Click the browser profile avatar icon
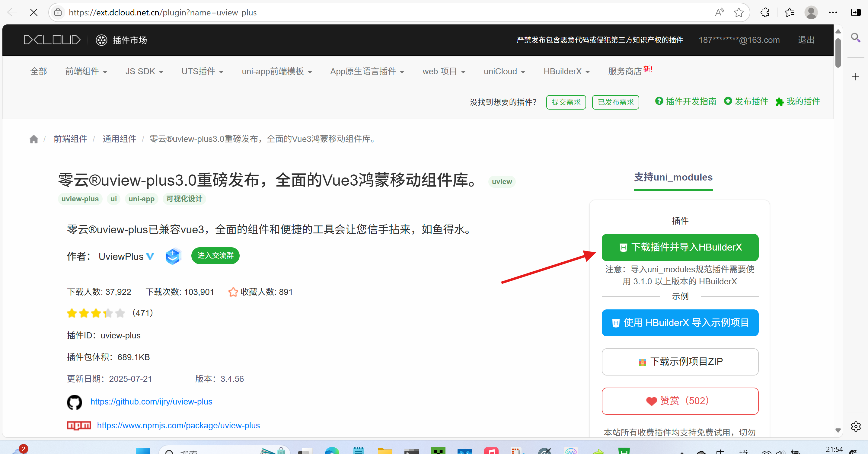 (x=811, y=12)
